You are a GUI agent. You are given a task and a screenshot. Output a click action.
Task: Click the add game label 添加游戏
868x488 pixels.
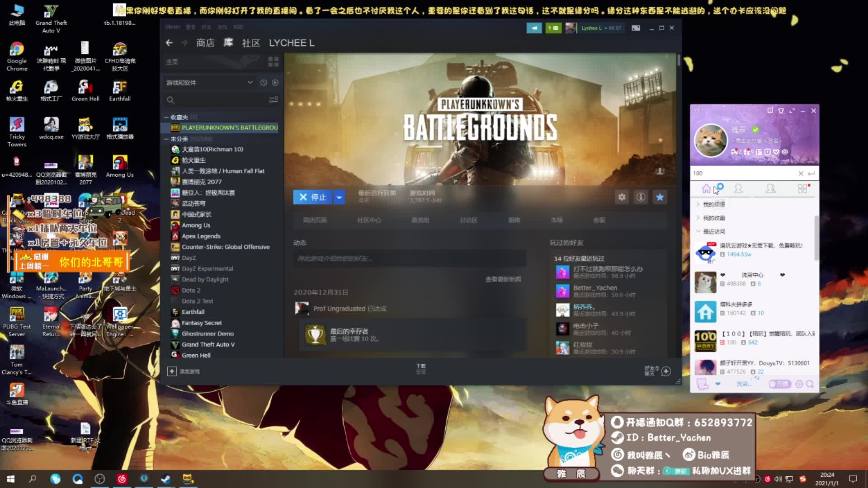[189, 371]
